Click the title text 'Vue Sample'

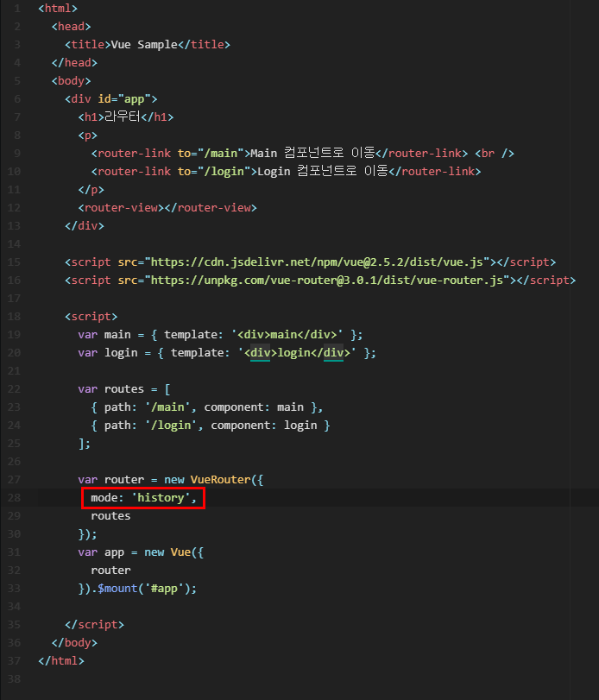(144, 45)
